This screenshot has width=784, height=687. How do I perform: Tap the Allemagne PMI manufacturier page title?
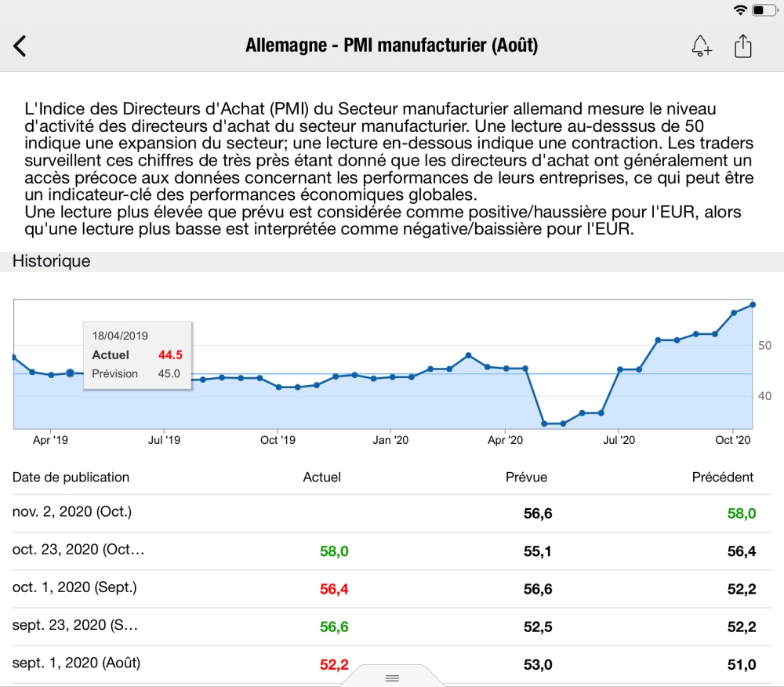coord(391,46)
